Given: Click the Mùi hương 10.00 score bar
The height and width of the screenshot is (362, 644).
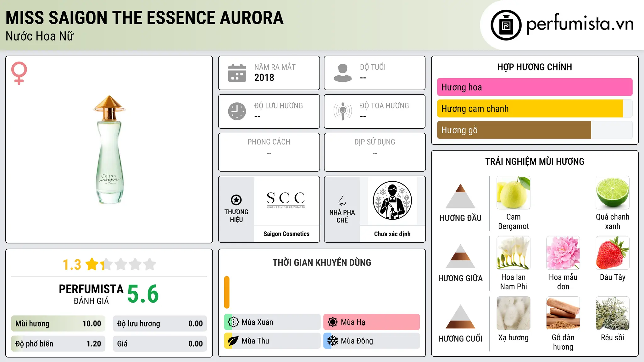Looking at the screenshot, I should 58,324.
